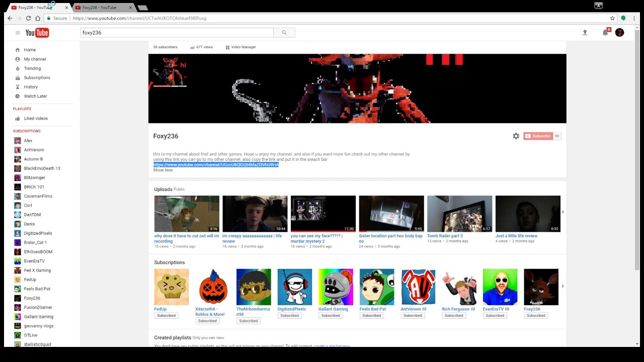Open FedUp channel avatar in Subscriptions

coord(172,287)
